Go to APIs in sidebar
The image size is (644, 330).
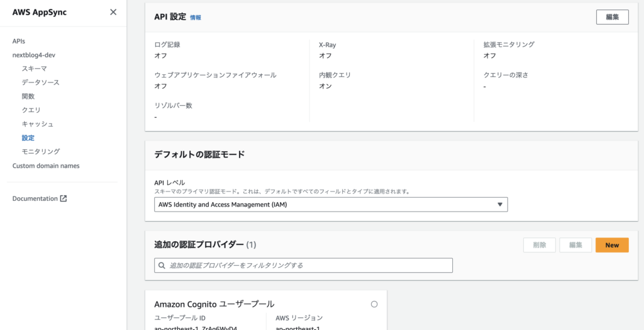click(x=19, y=41)
